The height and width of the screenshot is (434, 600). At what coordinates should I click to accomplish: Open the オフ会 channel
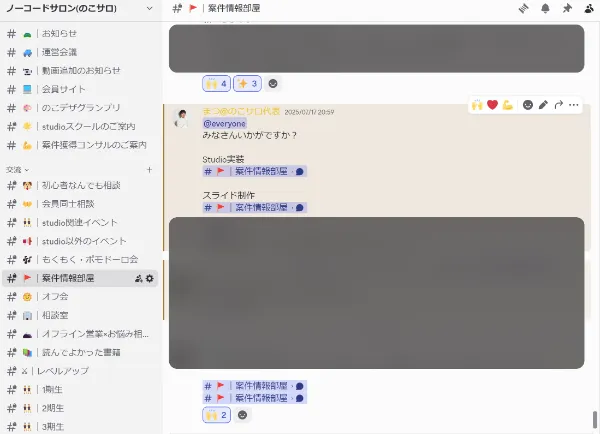pyautogui.click(x=80, y=297)
